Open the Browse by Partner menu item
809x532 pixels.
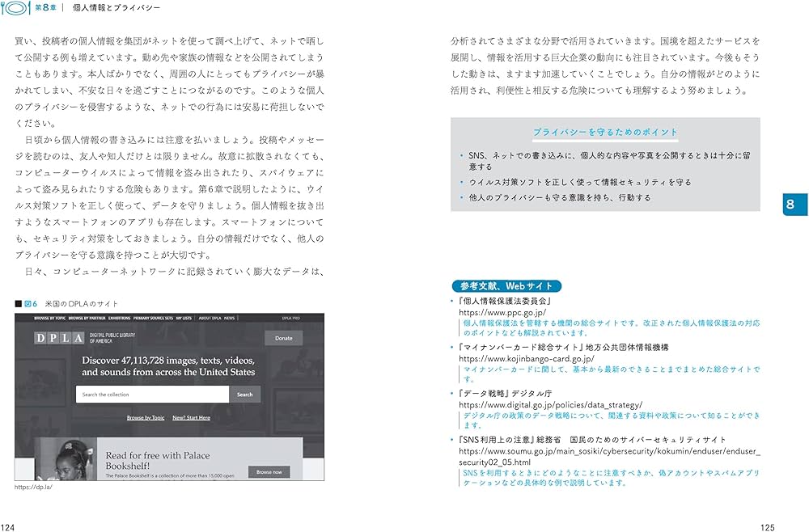click(86, 318)
